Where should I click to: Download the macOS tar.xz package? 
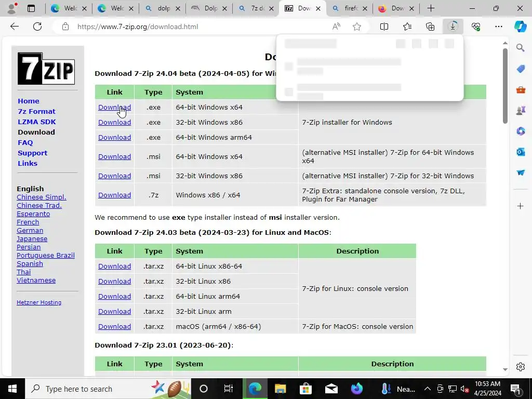pos(114,326)
